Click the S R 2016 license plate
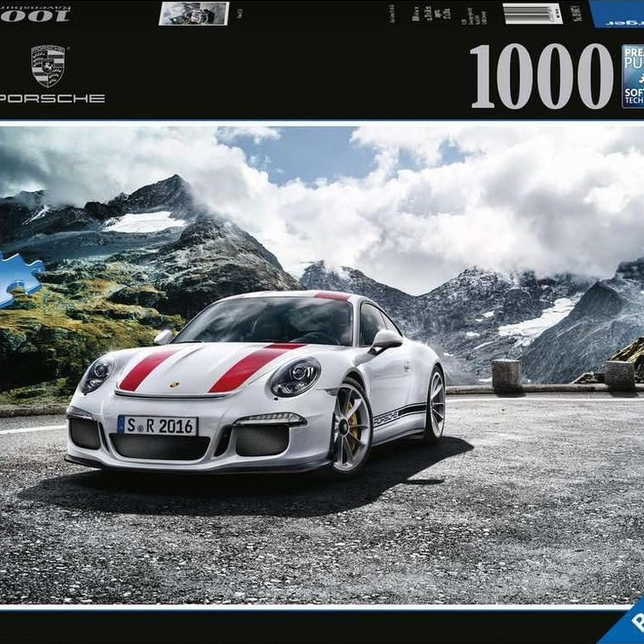The height and width of the screenshot is (644, 644). 158,425
